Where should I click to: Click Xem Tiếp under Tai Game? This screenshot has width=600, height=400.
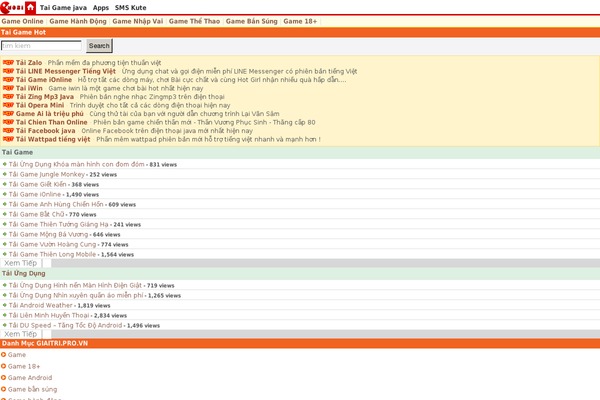click(x=21, y=263)
